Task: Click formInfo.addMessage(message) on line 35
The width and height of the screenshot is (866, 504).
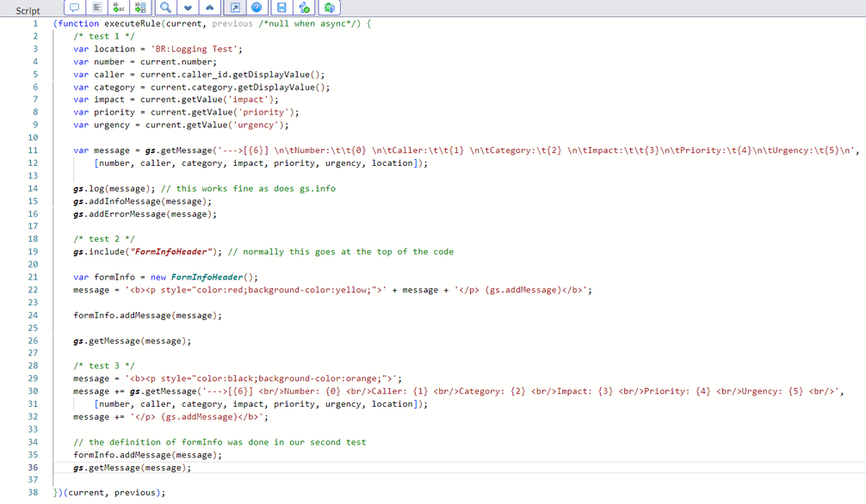Action: [x=147, y=455]
